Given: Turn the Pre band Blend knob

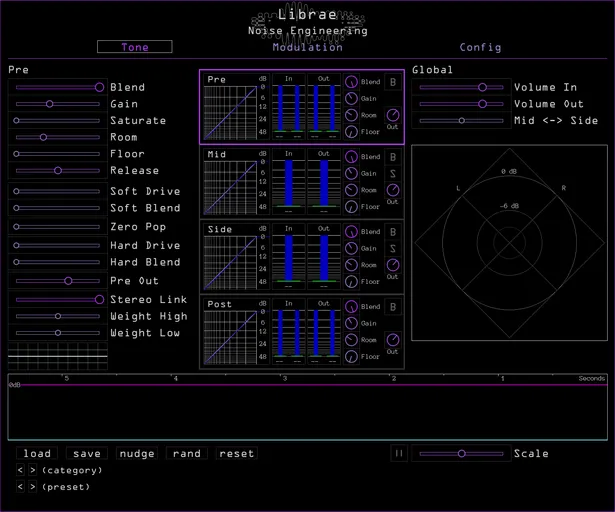Looking at the screenshot, I should coord(351,82).
